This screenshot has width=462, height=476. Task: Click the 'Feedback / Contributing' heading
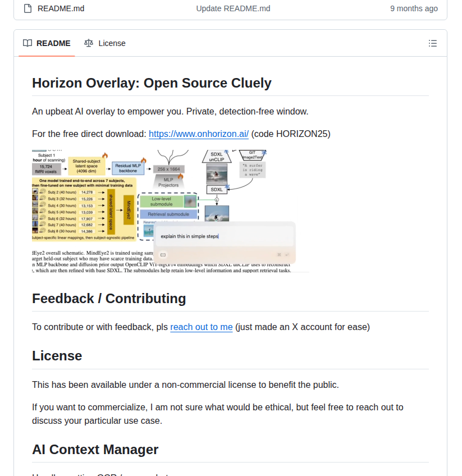point(109,299)
